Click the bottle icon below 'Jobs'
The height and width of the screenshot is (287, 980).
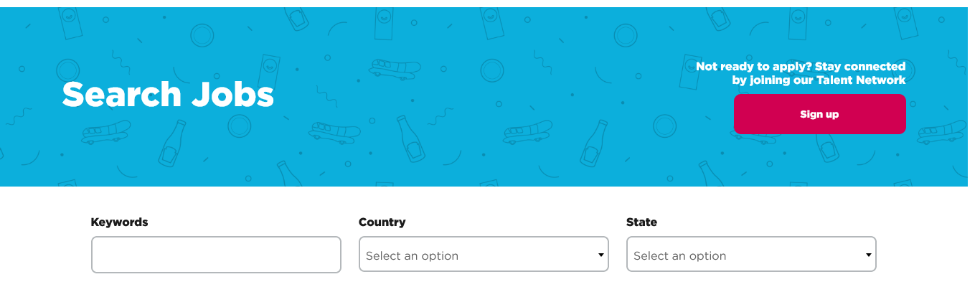[x=172, y=142]
